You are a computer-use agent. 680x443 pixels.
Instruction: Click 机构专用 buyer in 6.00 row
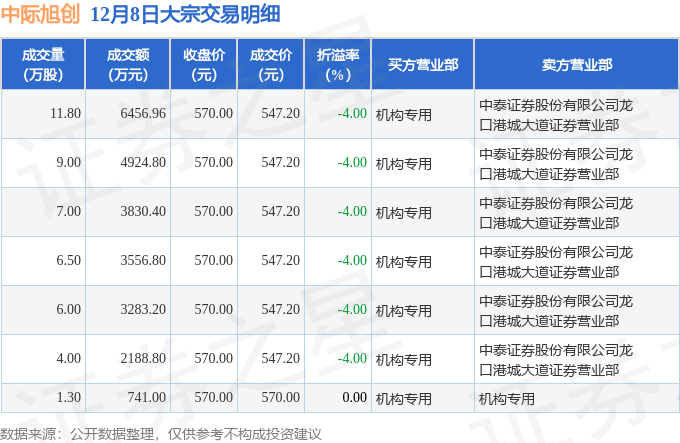[404, 311]
